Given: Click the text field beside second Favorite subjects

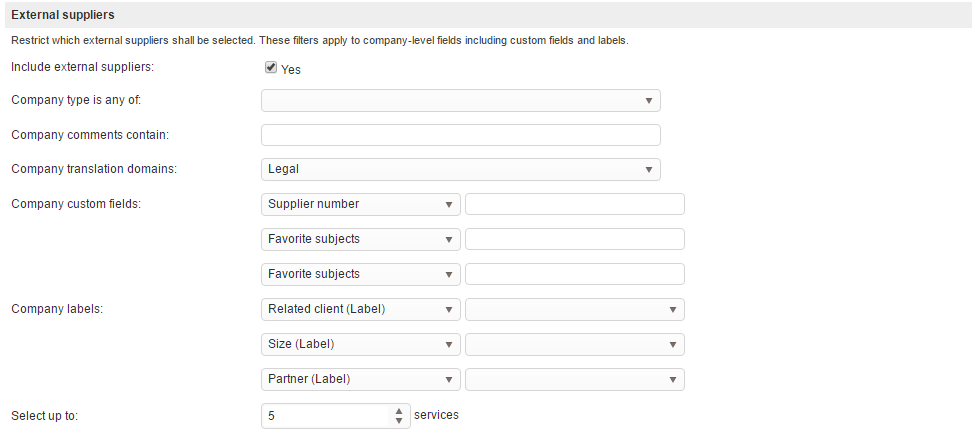Looking at the screenshot, I should tap(575, 274).
